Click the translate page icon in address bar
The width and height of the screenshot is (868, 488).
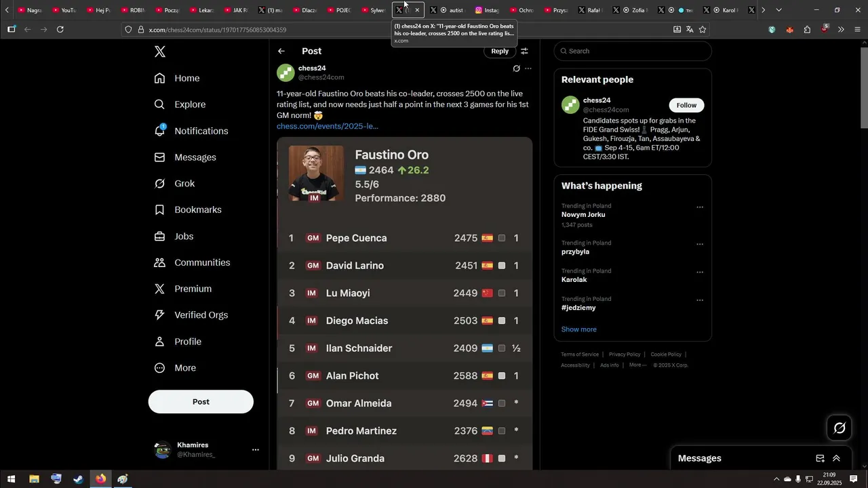click(x=690, y=30)
